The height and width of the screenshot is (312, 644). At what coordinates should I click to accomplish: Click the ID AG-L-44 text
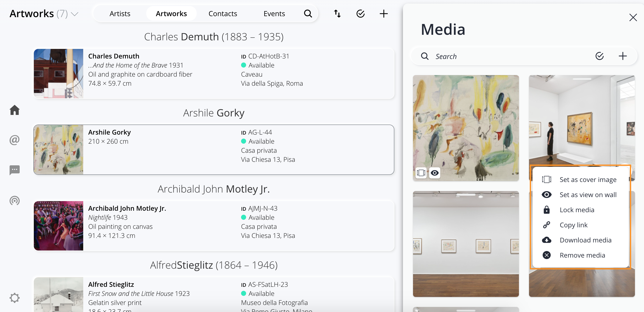pyautogui.click(x=256, y=132)
